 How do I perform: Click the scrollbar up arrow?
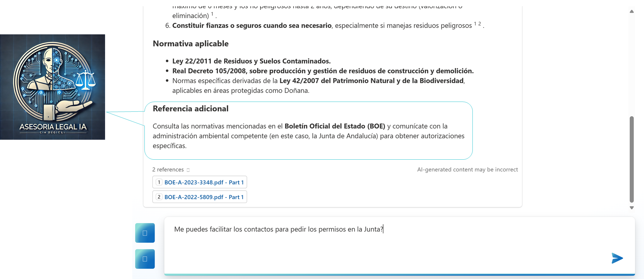632,11
